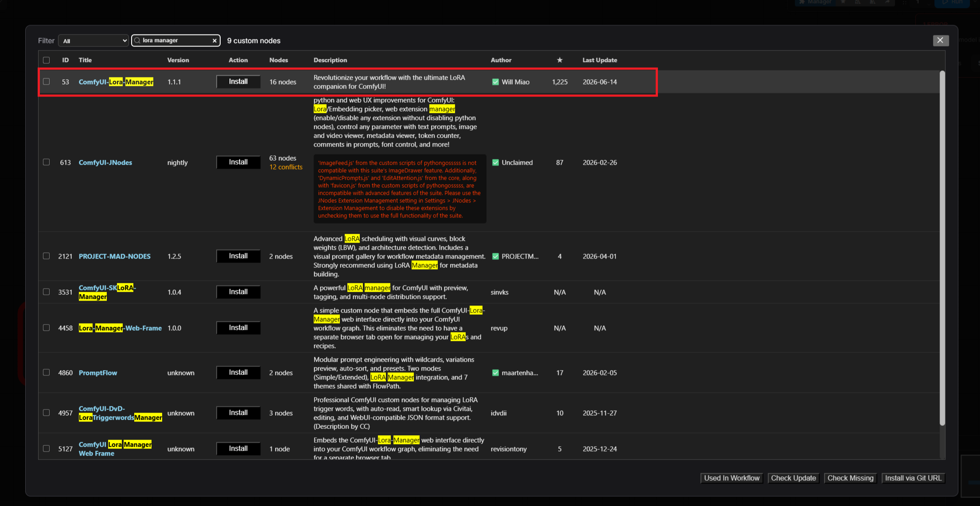This screenshot has height=506, width=980.
Task: Select author revup cell
Action: [499, 328]
